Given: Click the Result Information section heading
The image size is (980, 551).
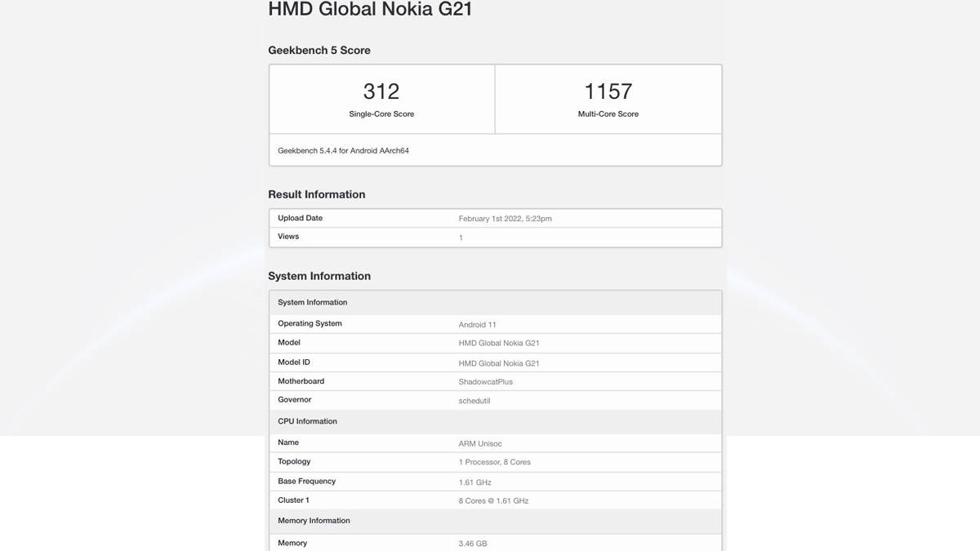Looking at the screenshot, I should [316, 194].
